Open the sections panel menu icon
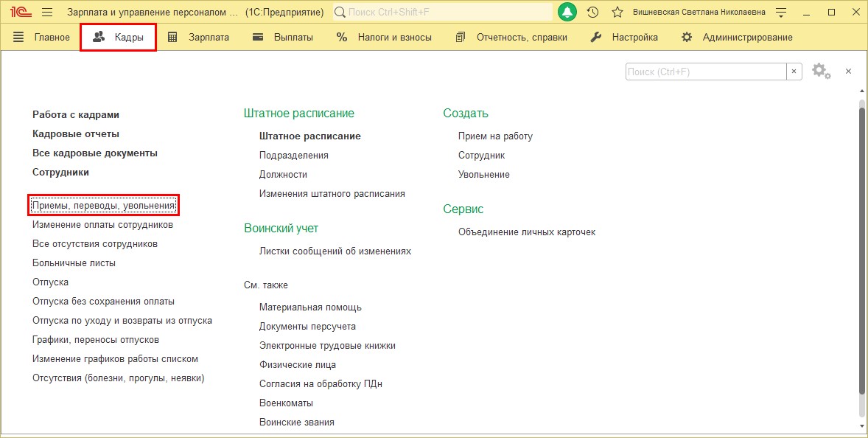 coord(18,37)
